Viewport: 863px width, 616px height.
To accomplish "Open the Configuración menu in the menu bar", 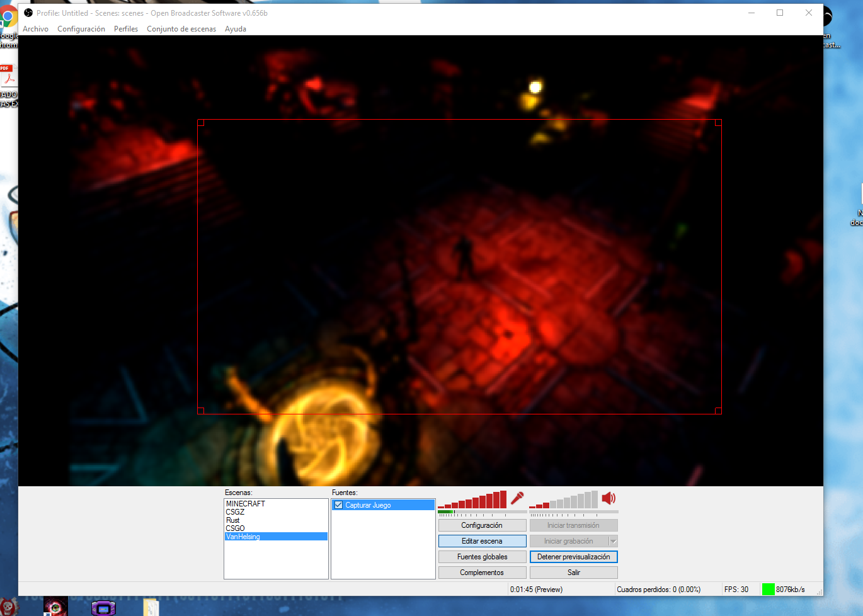I will point(81,29).
